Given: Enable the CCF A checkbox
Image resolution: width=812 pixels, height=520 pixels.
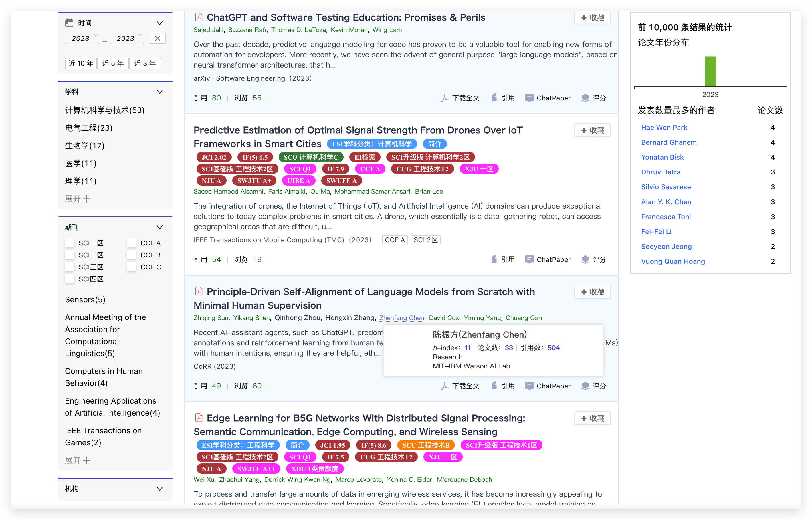Looking at the screenshot, I should click(131, 243).
